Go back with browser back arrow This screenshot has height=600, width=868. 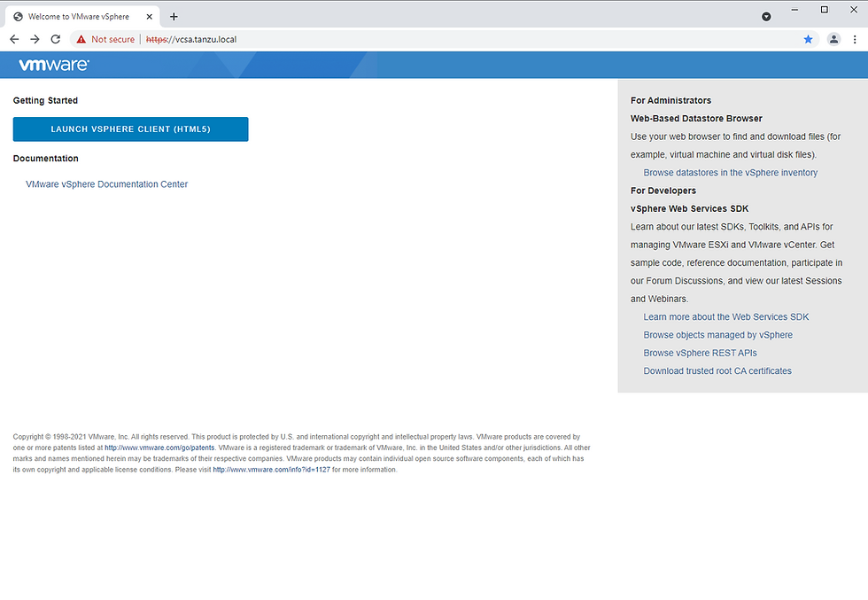[x=14, y=39]
